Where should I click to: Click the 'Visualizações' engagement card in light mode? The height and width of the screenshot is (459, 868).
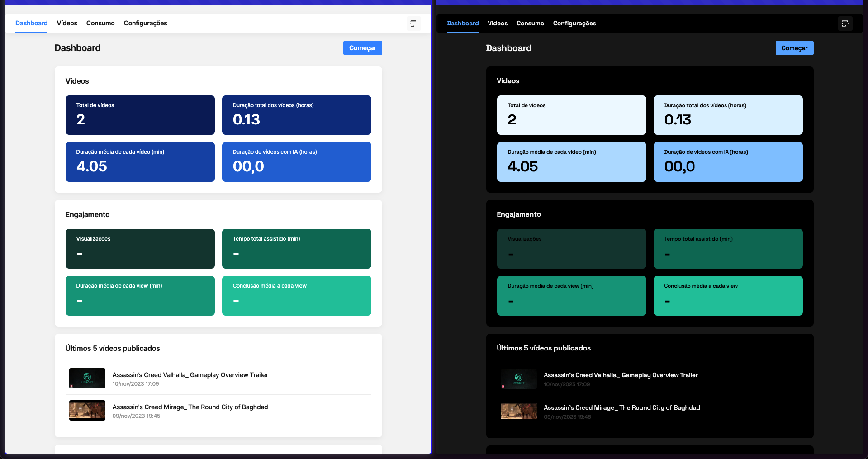140,249
